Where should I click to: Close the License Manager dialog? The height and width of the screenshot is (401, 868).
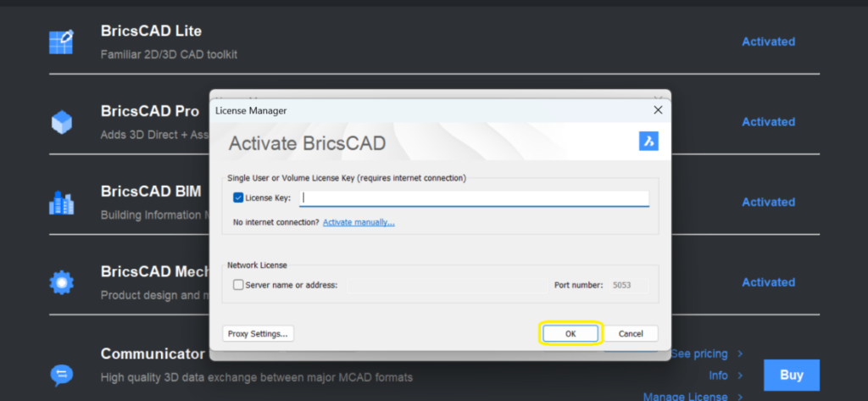pyautogui.click(x=658, y=110)
